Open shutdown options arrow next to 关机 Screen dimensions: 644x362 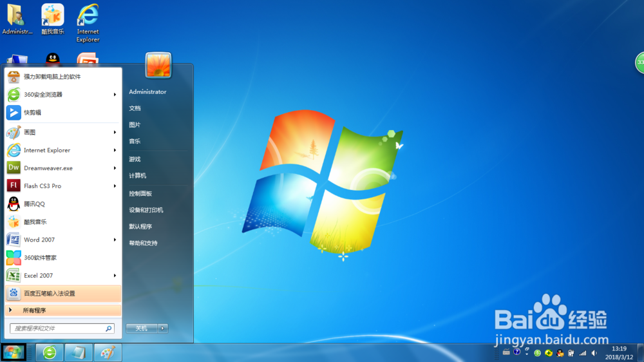tap(163, 329)
